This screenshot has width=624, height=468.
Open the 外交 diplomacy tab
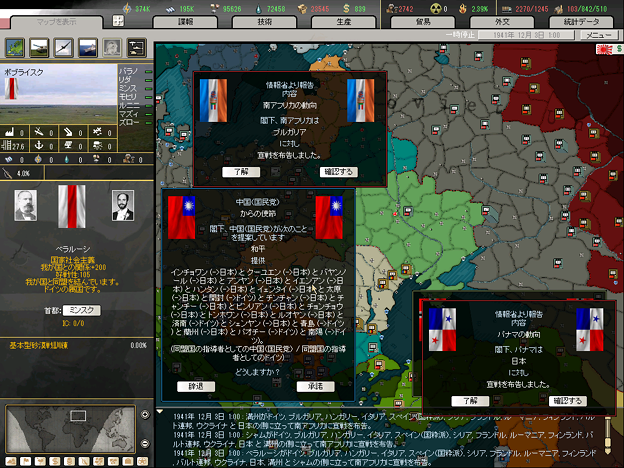click(502, 22)
